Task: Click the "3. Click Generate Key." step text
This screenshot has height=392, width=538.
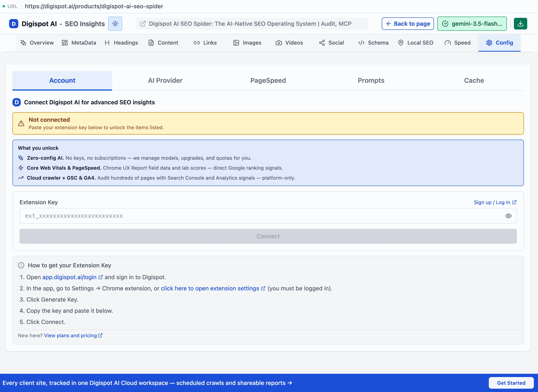Action: tap(49, 299)
